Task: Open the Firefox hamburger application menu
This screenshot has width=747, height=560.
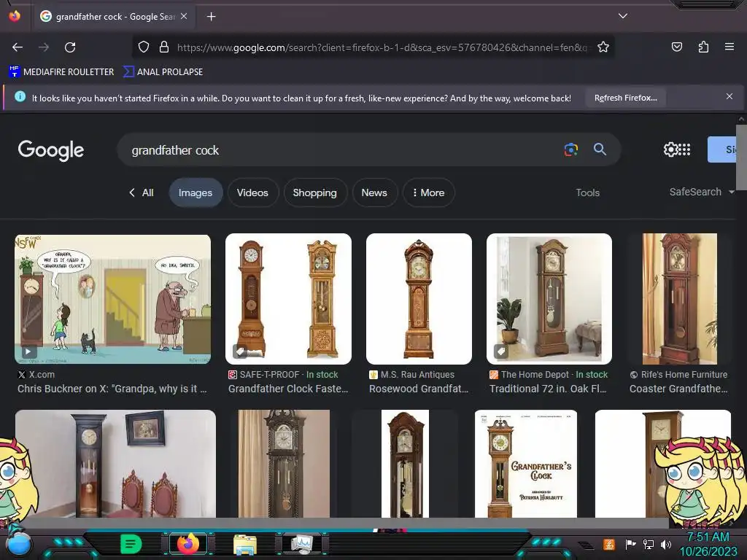Action: click(x=729, y=47)
